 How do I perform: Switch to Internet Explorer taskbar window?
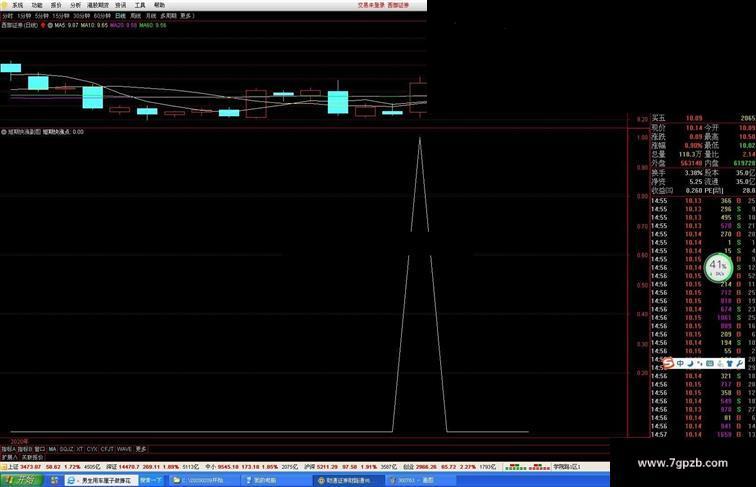(101, 480)
